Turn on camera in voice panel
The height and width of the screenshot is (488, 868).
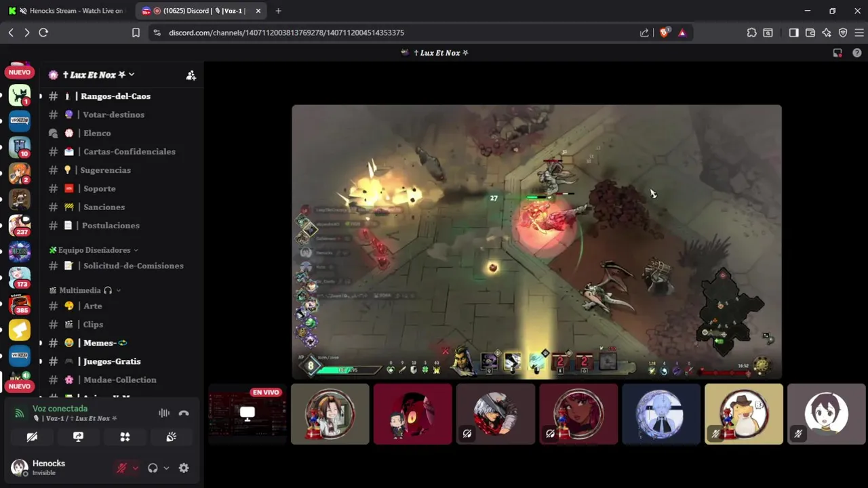[x=32, y=437]
